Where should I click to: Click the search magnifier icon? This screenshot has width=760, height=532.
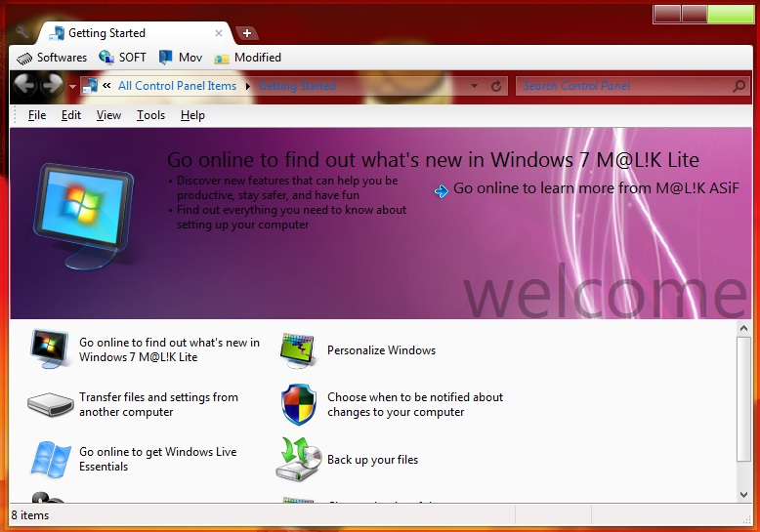[739, 86]
